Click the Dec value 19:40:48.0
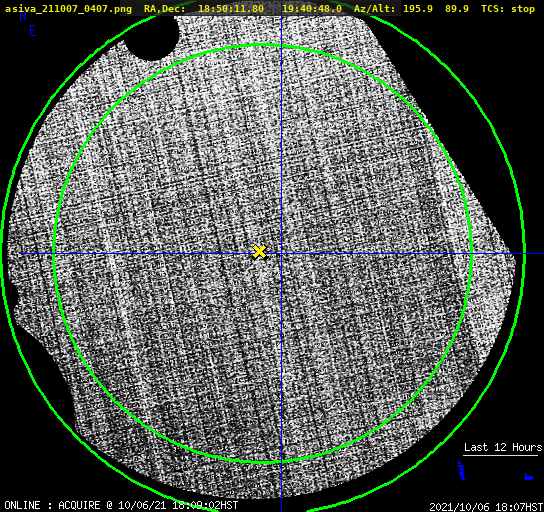 [x=312, y=9]
